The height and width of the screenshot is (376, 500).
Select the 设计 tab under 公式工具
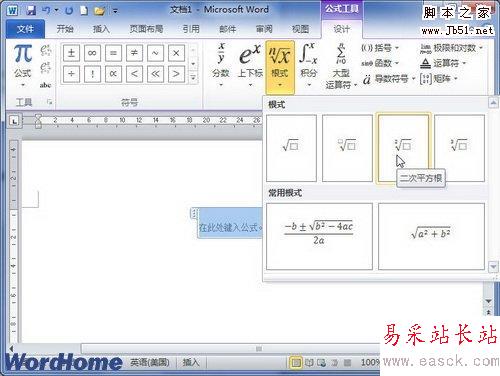(x=342, y=29)
